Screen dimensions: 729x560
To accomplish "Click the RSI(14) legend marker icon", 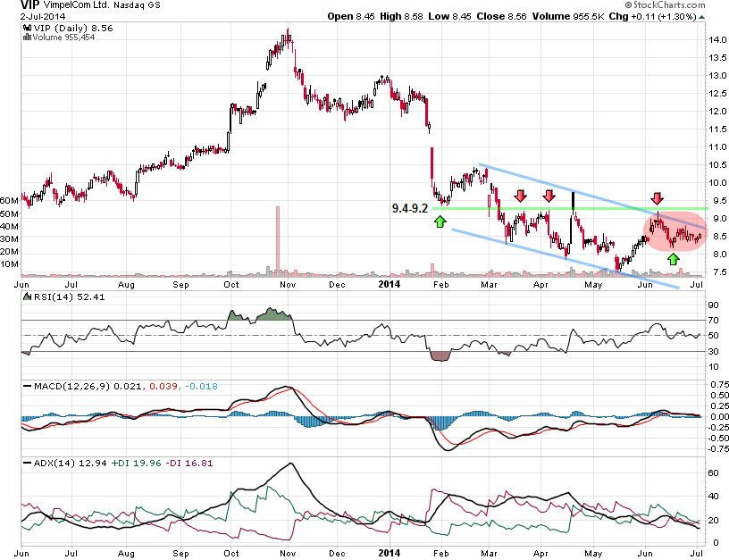I will pos(27,297).
